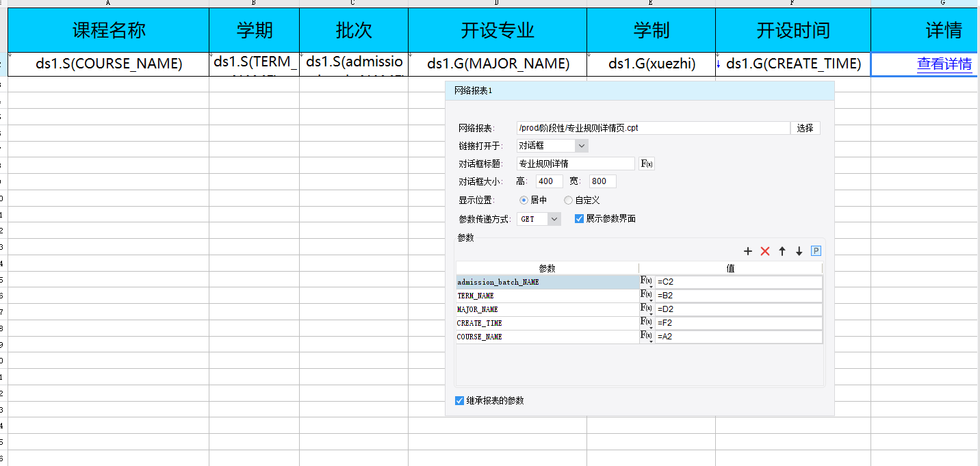Screen dimensions: 980x466
Task: Select cell ds1.G(CREATE_TIME)
Action: (793, 64)
